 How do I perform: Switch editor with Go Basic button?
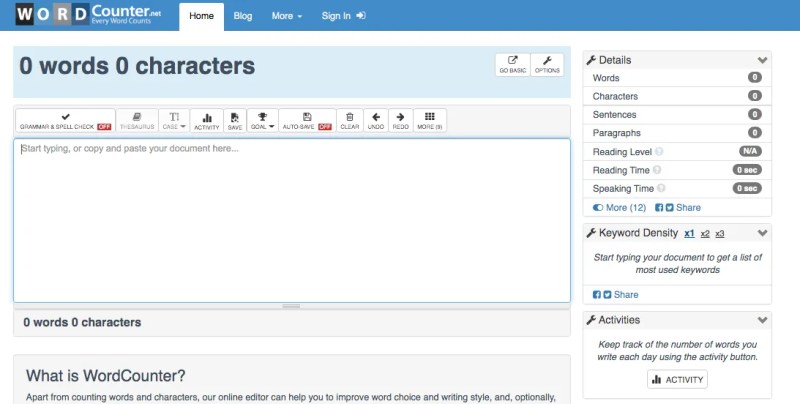coord(513,65)
